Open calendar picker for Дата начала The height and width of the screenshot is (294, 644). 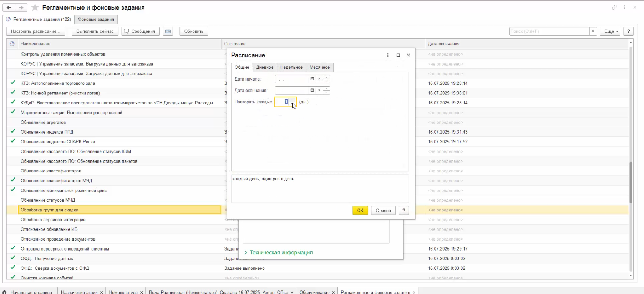(312, 79)
